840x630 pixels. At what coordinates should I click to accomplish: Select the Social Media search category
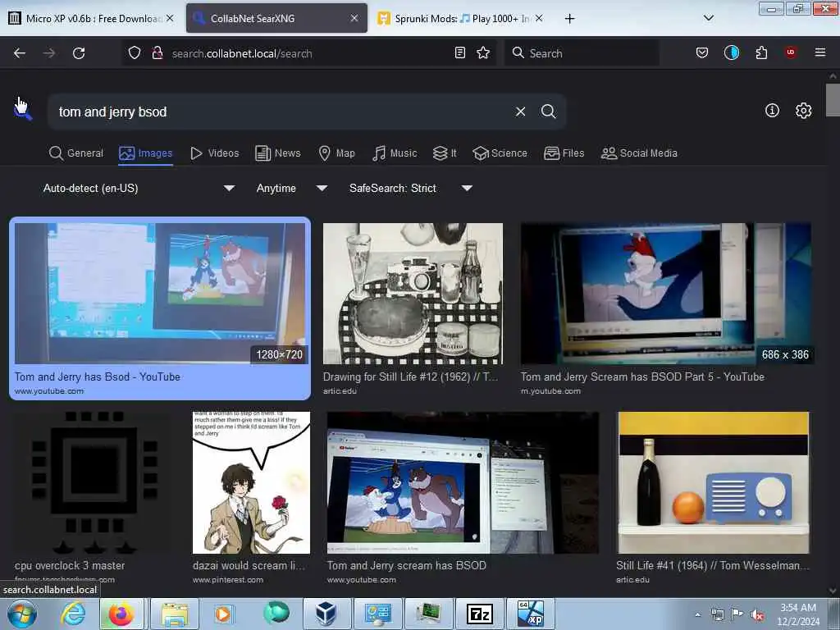[x=639, y=153]
